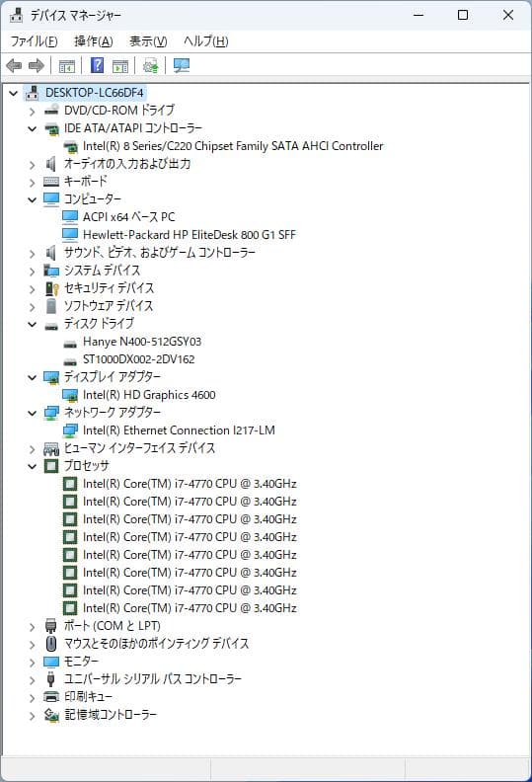Viewport: 532px width, 782px height.
Task: Click the chip icon beside プロセッサ
Action: tap(51, 466)
